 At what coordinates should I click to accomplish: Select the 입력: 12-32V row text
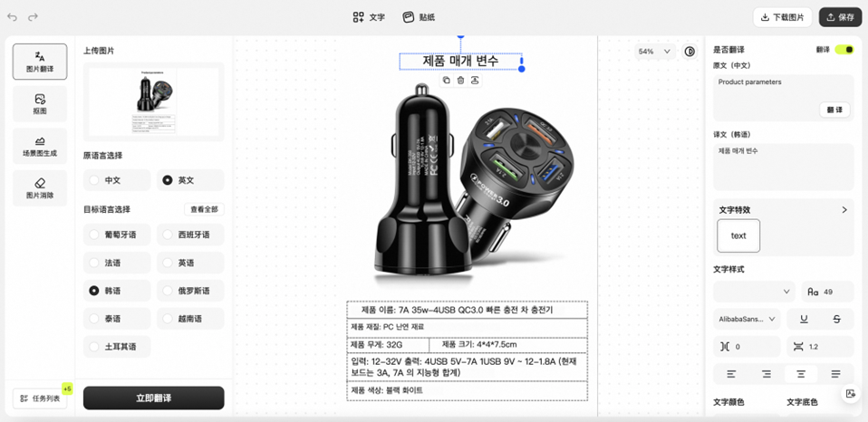pyautogui.click(x=464, y=368)
